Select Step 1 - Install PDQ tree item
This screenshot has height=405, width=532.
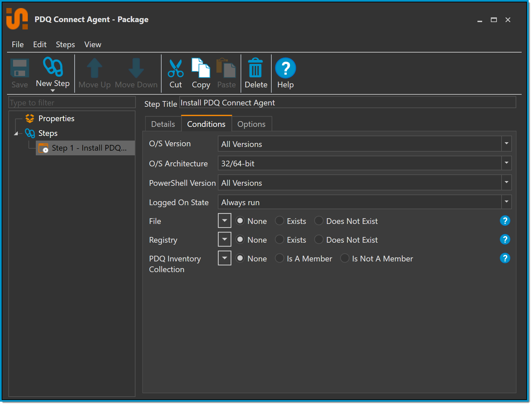tap(85, 148)
